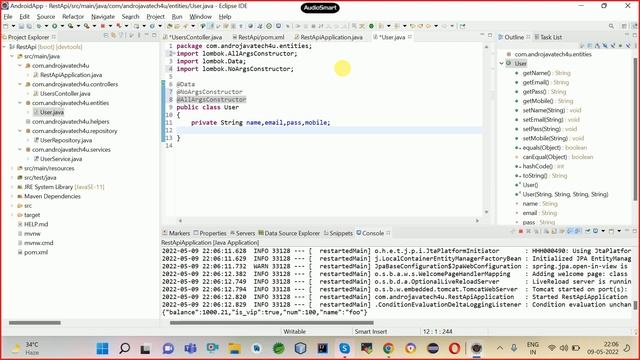Open the Servers tab

point(242,233)
